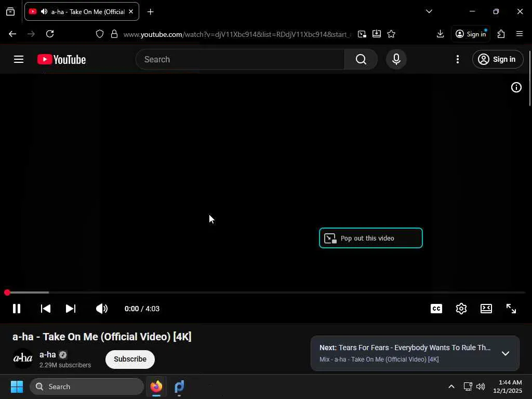Open the list all tabs dropdown
Screen dimensions: 532x399
429,11
